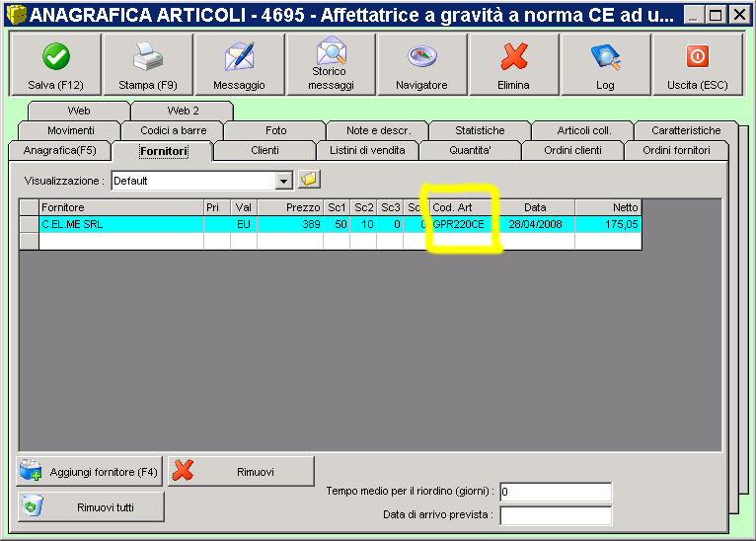Click the Rimuovi button
The image size is (756, 541).
[x=241, y=471]
